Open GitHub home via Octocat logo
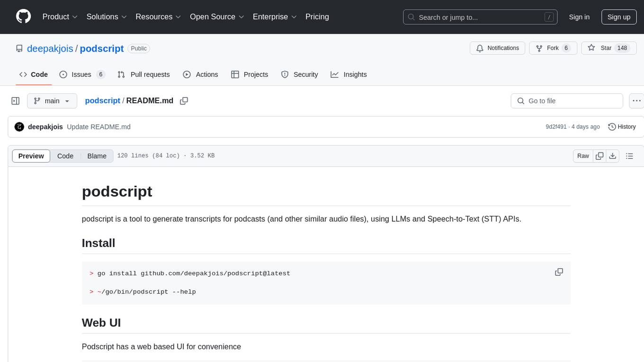Image resolution: width=644 pixels, height=362 pixels. point(23,17)
